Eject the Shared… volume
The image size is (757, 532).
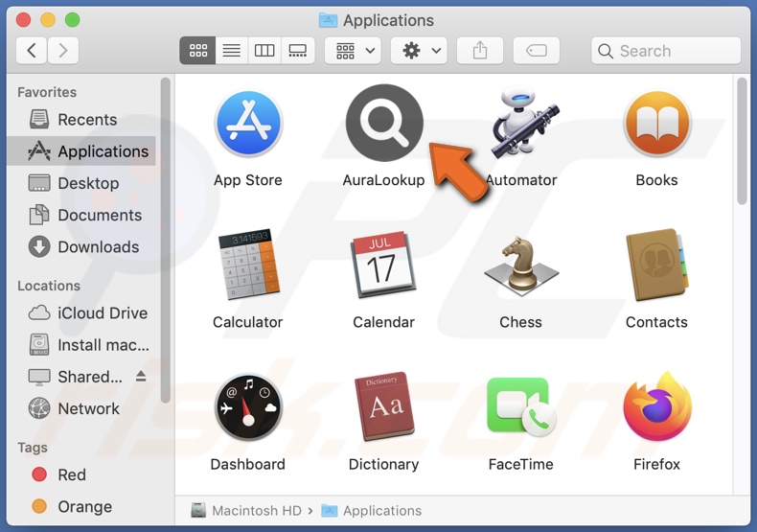tap(141, 376)
